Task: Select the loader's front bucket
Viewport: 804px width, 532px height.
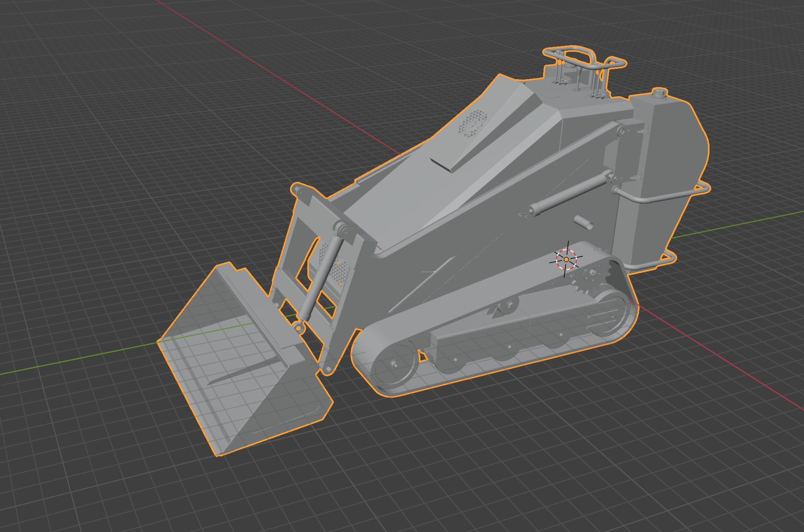Action: [244, 358]
